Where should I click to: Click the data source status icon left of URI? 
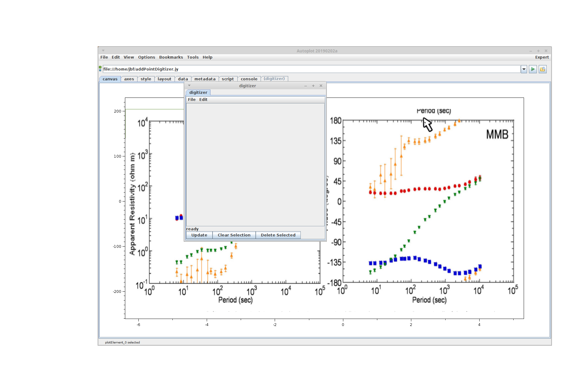click(x=100, y=69)
